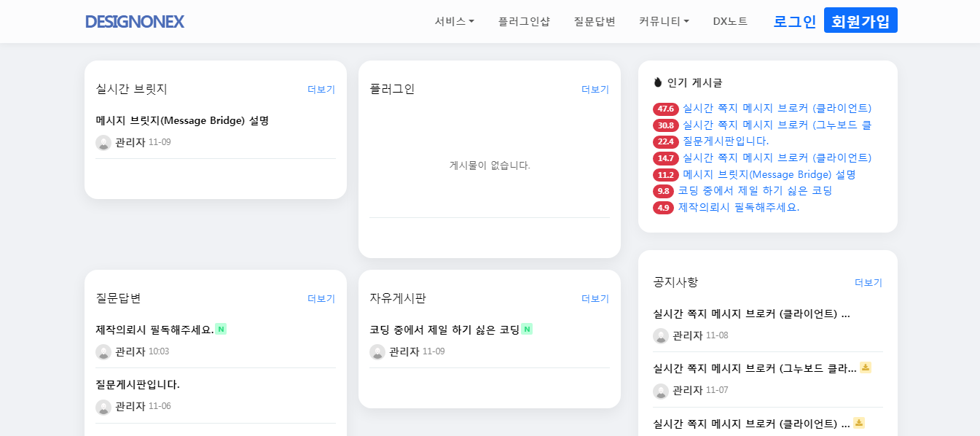The width and height of the screenshot is (980, 436).
Task: Select 질문답변 in the top navigation bar
Action: tap(595, 22)
